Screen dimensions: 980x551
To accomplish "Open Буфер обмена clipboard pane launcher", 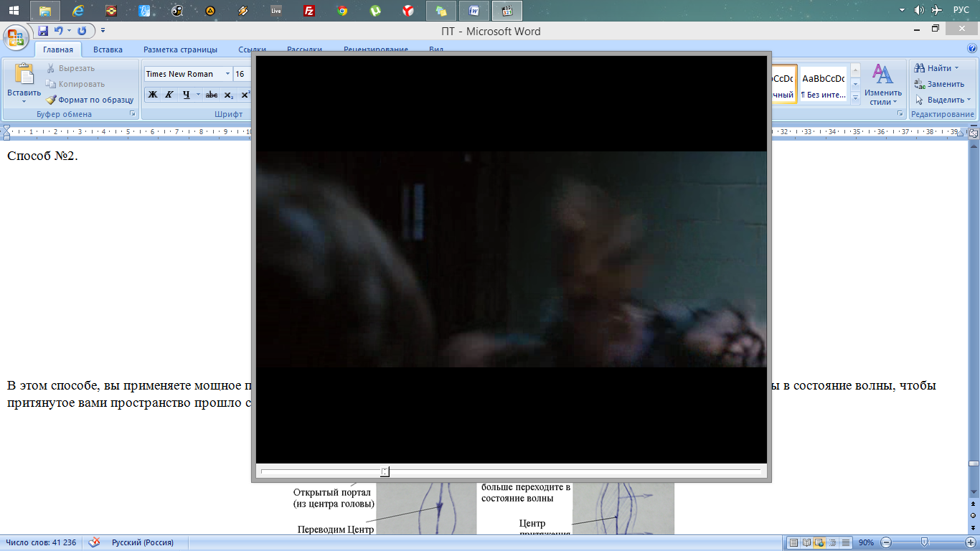I will point(133,114).
